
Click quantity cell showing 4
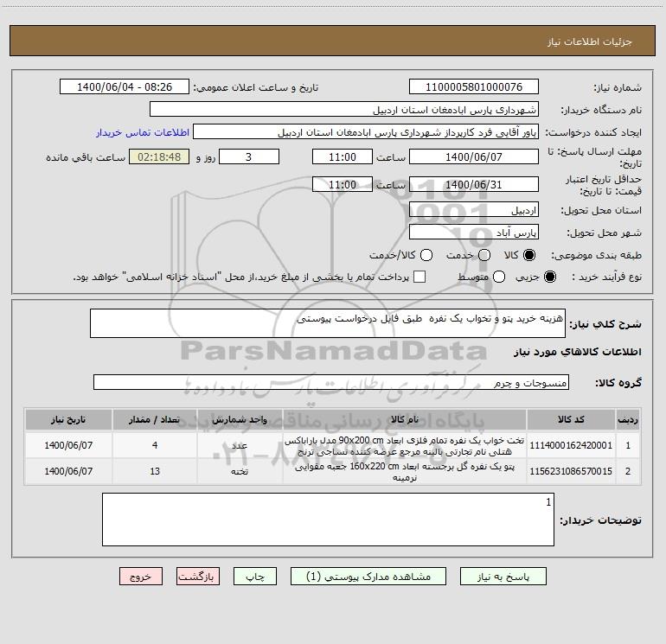(x=155, y=445)
